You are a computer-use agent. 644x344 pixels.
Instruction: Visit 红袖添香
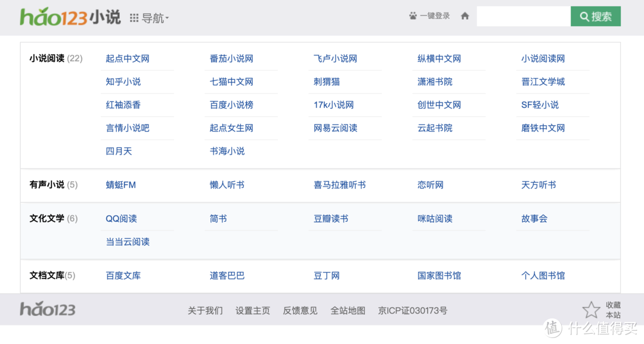[123, 105]
